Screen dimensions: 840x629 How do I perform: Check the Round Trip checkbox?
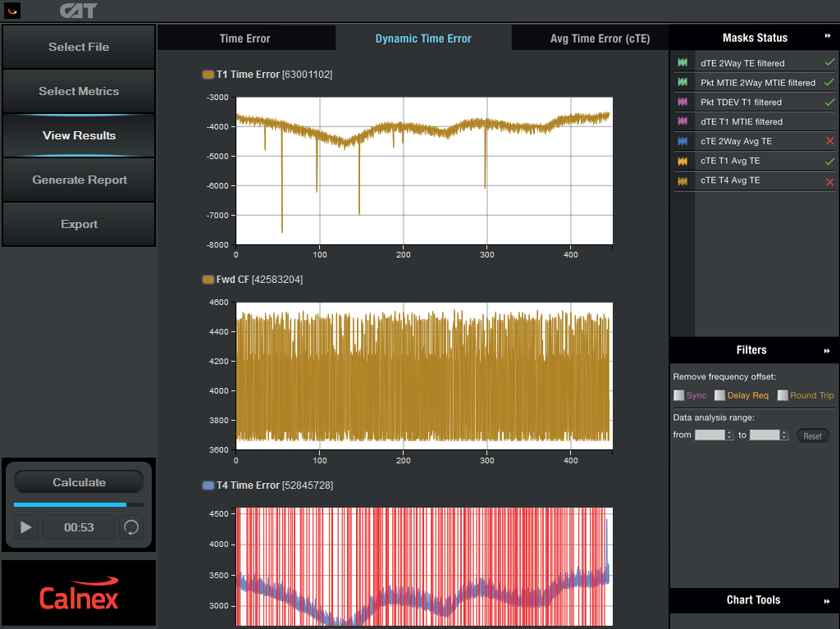coord(783,395)
